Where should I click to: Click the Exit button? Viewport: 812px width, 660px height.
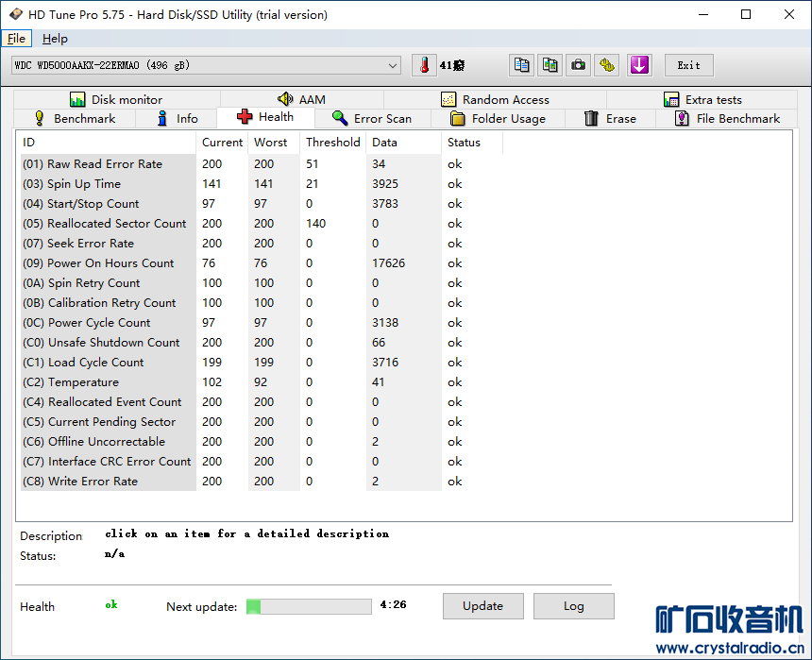[x=688, y=65]
